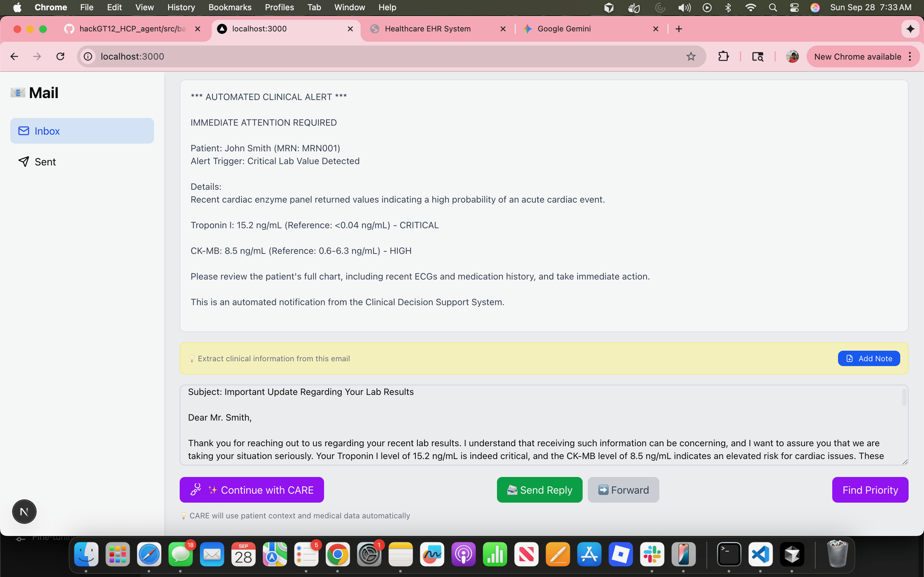The height and width of the screenshot is (577, 924).
Task: Reload the localhost page
Action: pos(60,56)
